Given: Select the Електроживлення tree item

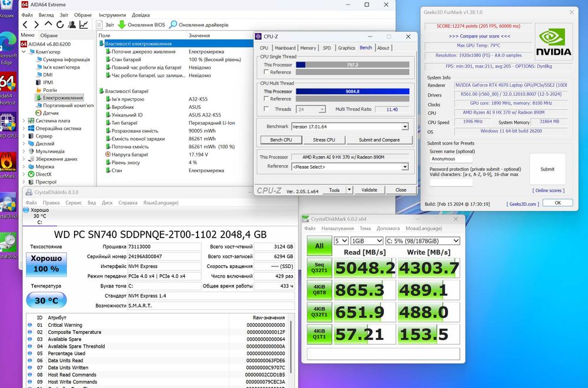Looking at the screenshot, I should [x=59, y=98].
